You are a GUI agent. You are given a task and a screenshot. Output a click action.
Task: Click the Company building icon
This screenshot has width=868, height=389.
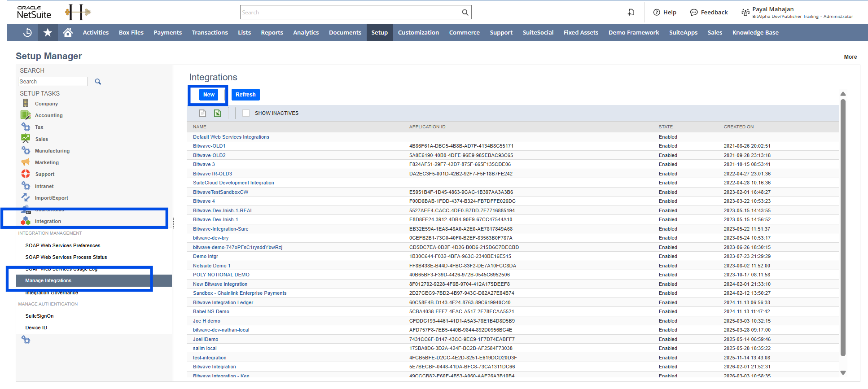(x=26, y=103)
